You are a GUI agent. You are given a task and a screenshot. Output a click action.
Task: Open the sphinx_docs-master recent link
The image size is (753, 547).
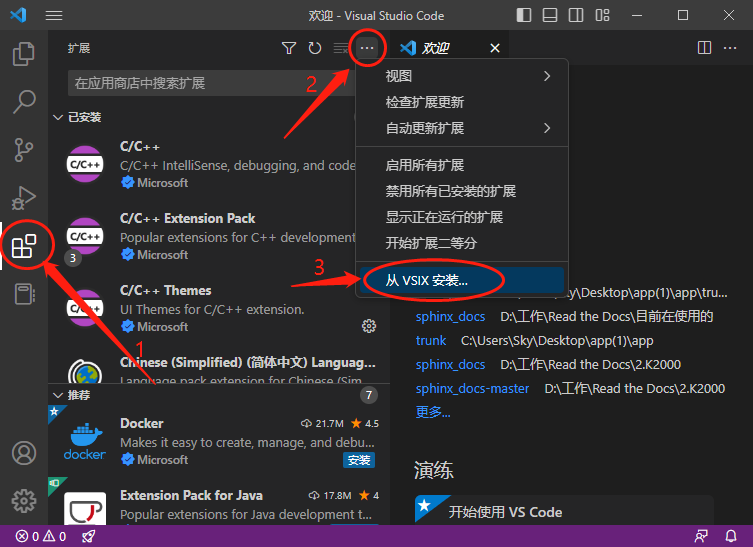pyautogui.click(x=473, y=389)
